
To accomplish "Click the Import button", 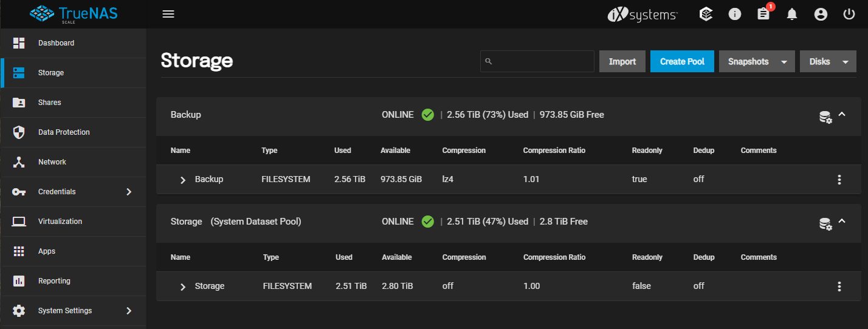I will coord(622,61).
